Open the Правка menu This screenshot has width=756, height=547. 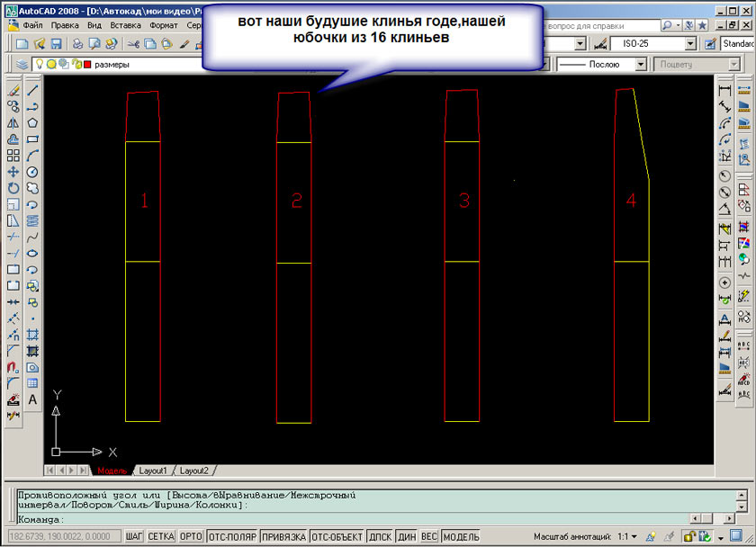[66, 25]
